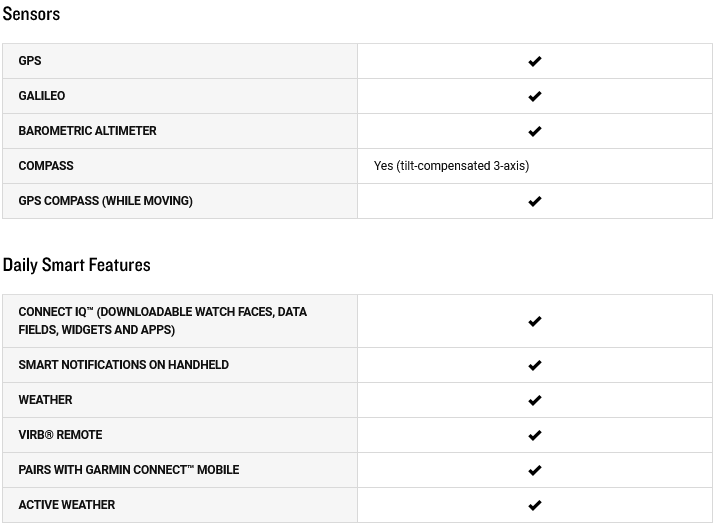The image size is (718, 527).
Task: Click the 'Yes (tilt-compensated 3-axis)' text
Action: coord(451,166)
